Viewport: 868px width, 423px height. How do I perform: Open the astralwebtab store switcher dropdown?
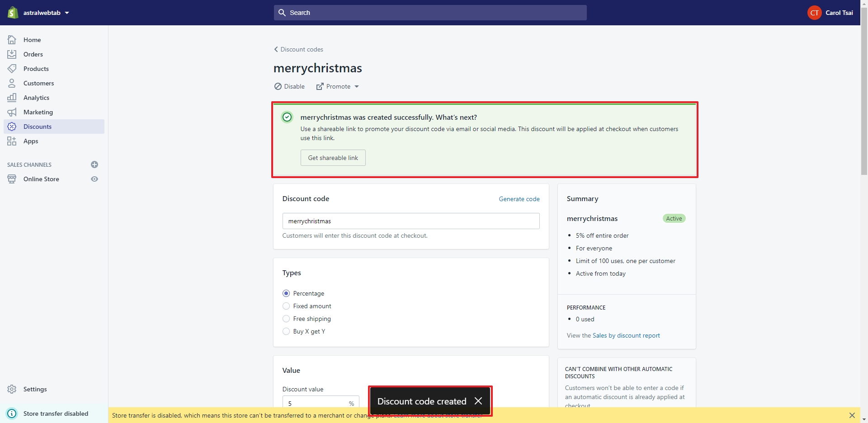pos(46,13)
